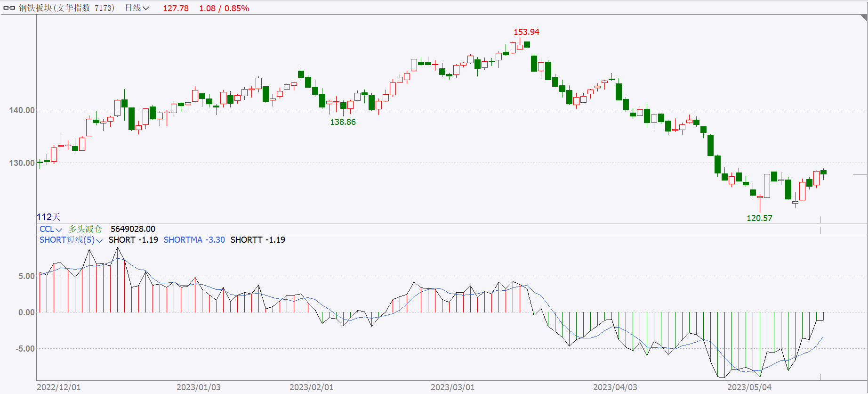Click the latest price 127.78
The height and width of the screenshot is (394, 868).
(176, 8)
